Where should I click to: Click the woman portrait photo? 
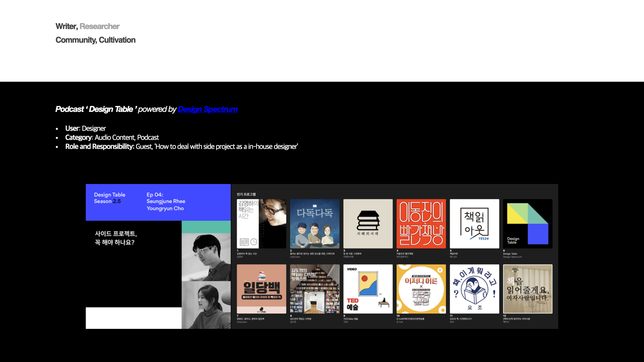coord(206,305)
